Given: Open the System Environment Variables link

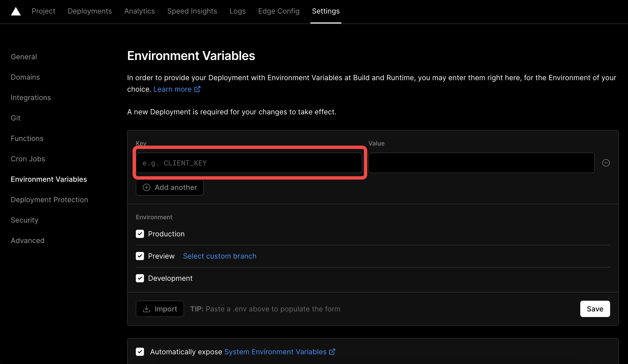Looking at the screenshot, I should 275,352.
